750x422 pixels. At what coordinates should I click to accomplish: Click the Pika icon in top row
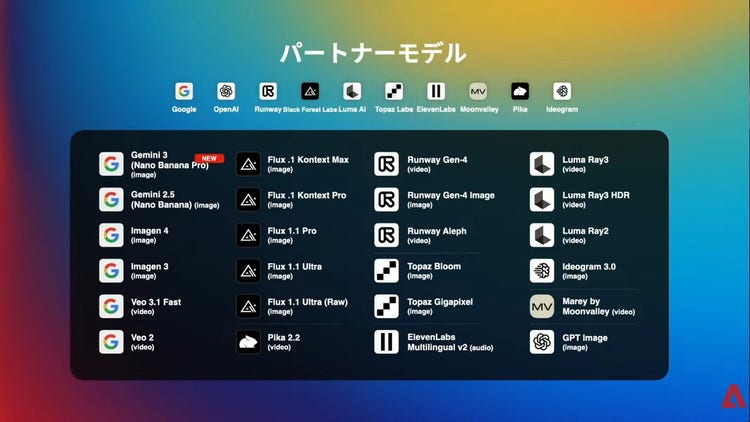pyautogui.click(x=520, y=91)
